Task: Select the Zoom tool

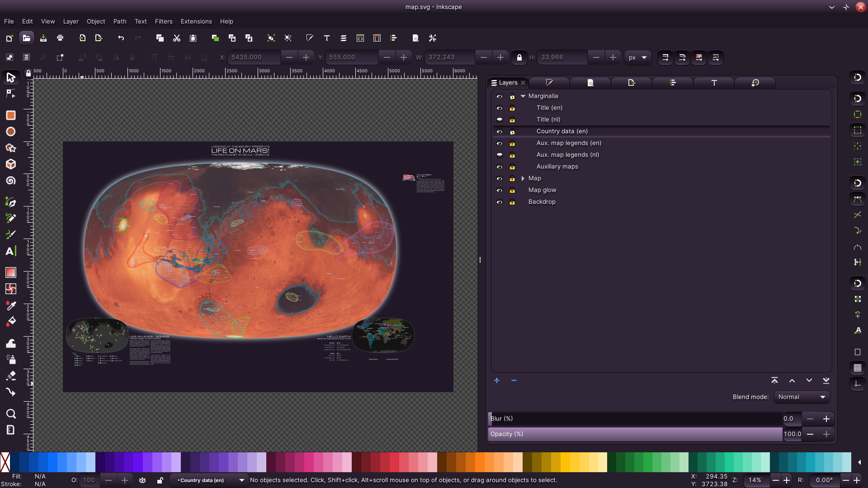Action: [x=10, y=413]
